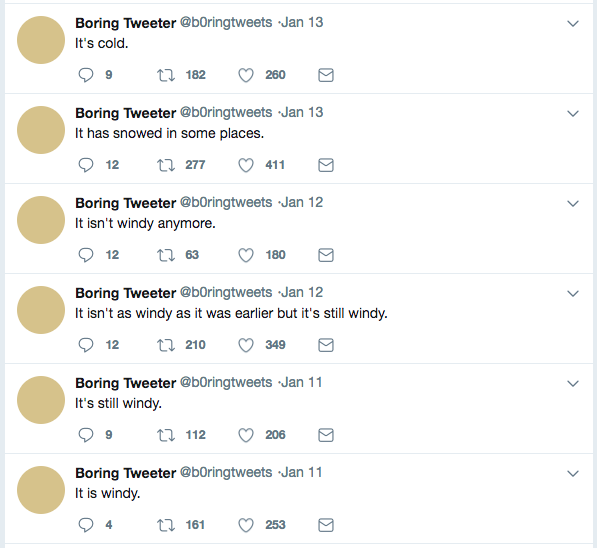The image size is (597, 548).
Task: Retweet the "It isn't windy anymore." tweet
Action: [x=166, y=255]
